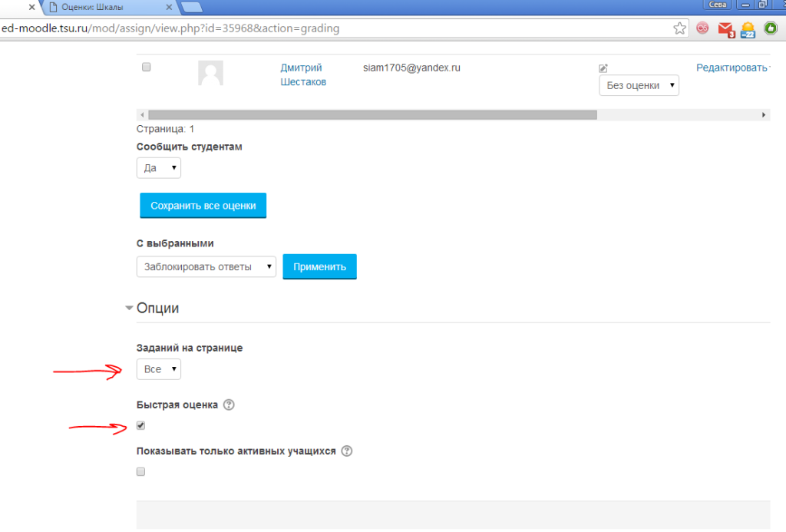The height and width of the screenshot is (532, 786).
Task: Open a new browser tab
Action: [192, 8]
